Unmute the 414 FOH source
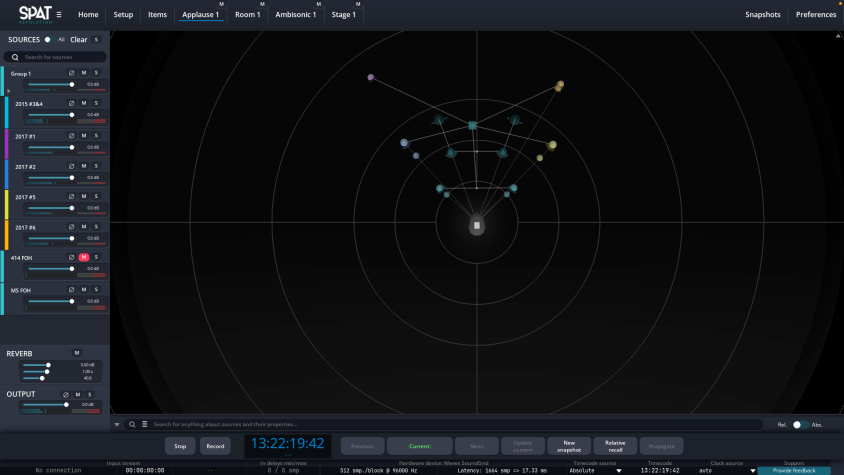Screen dimensions: 844x475 pos(84,257)
